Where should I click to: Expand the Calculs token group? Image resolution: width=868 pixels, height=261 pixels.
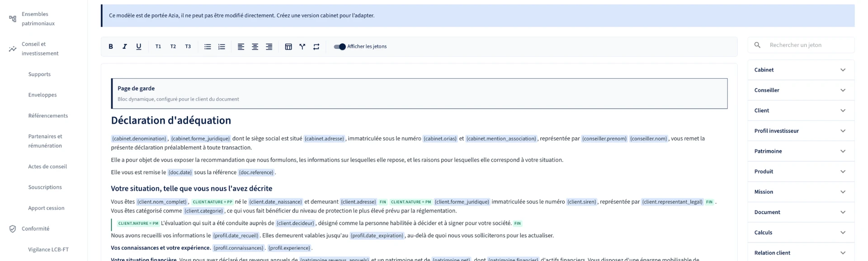pyautogui.click(x=801, y=233)
